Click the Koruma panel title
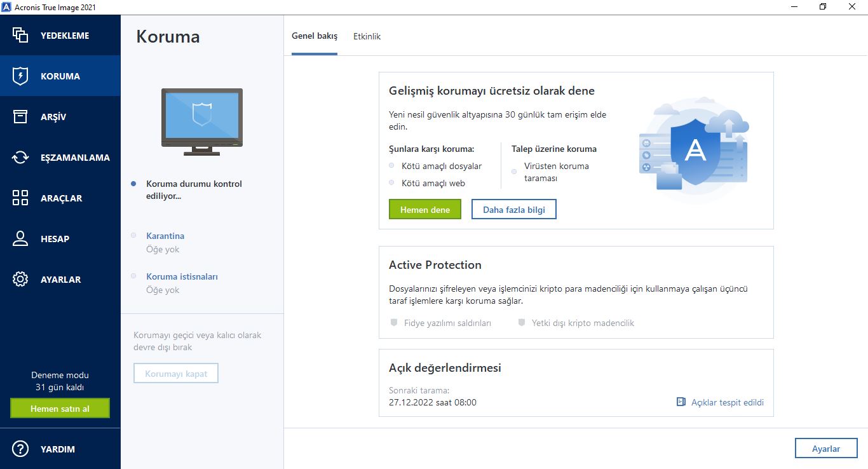Image resolution: width=868 pixels, height=469 pixels. (168, 36)
